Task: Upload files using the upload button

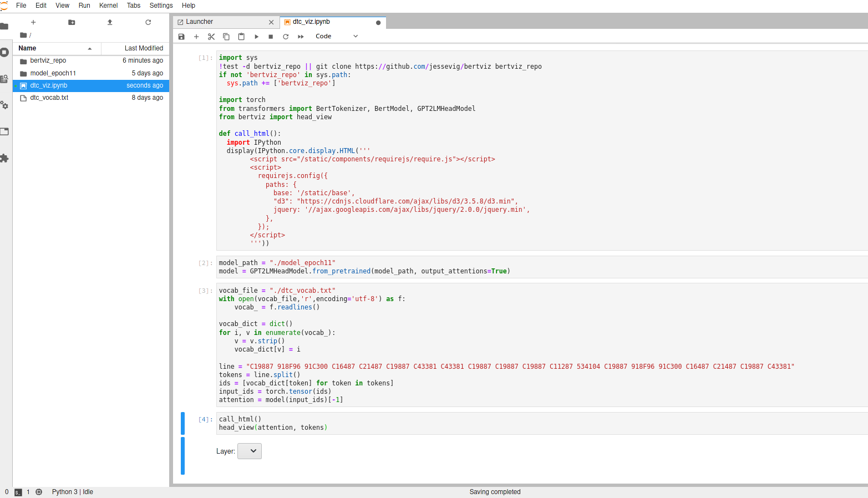Action: (109, 22)
